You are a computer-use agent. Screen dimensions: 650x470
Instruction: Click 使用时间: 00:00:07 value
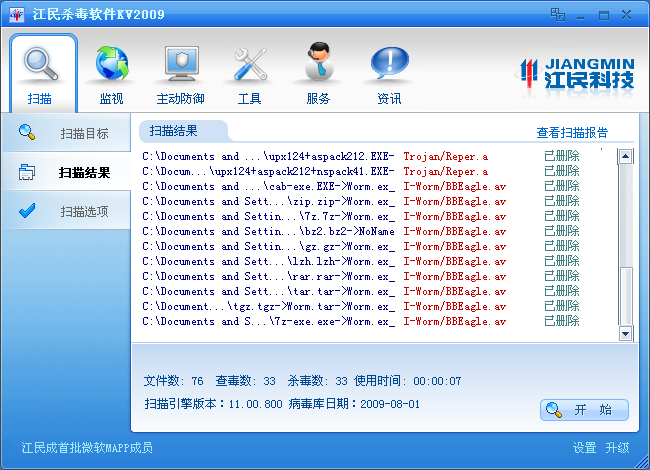click(x=407, y=380)
